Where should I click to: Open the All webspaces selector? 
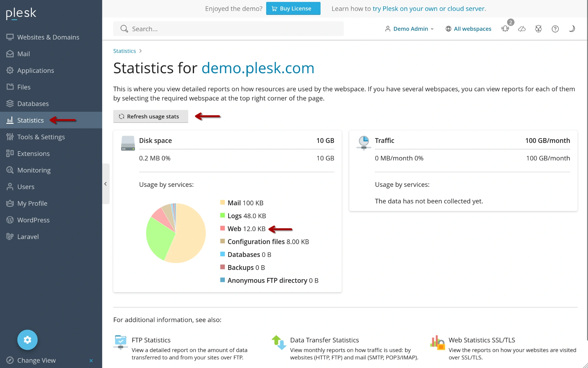tap(468, 29)
